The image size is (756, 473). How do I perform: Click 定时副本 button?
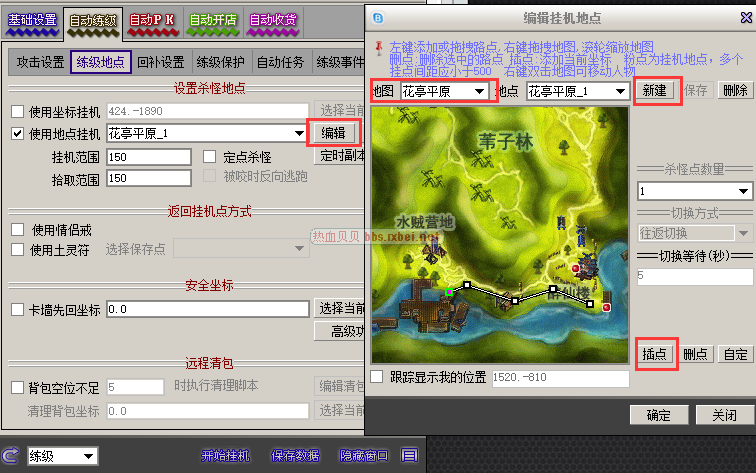pos(340,155)
